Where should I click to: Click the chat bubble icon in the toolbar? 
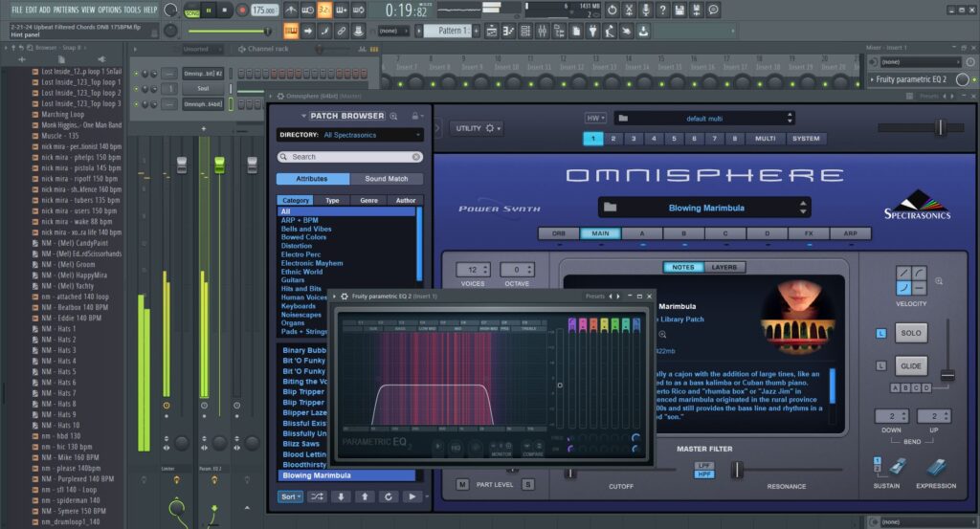[x=713, y=10]
